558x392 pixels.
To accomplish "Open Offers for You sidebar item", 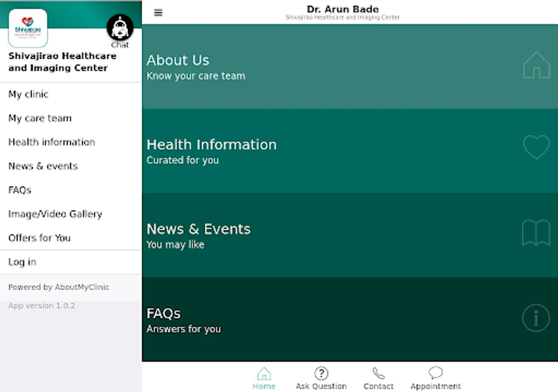I will point(71,238).
